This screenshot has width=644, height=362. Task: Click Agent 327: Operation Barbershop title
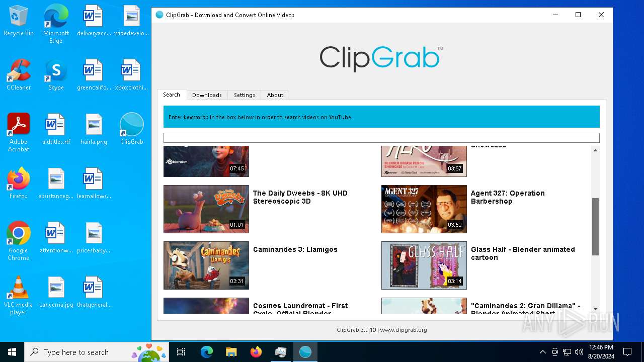508,197
